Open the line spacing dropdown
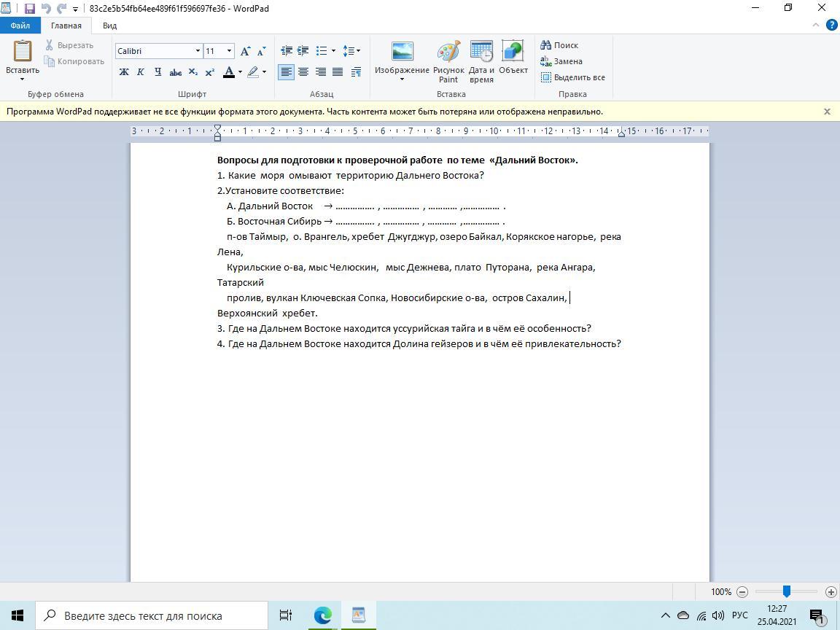The height and width of the screenshot is (630, 840). pyautogui.click(x=351, y=51)
